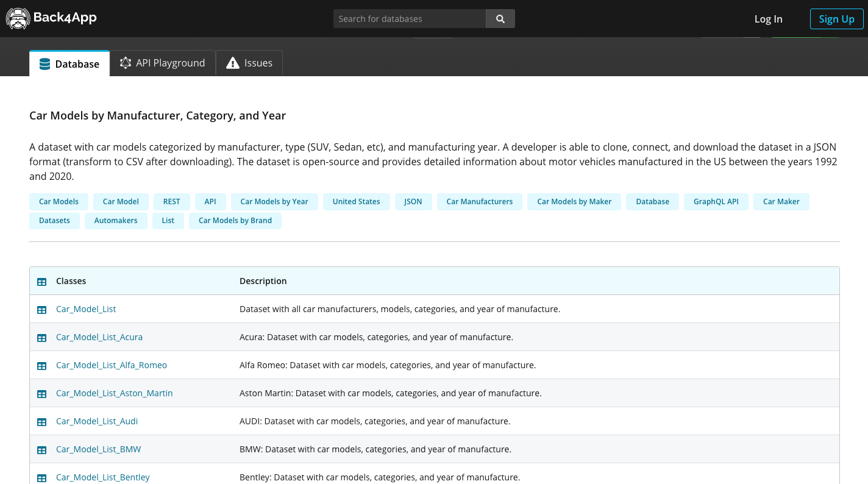Viewport: 868px width, 484px height.
Task: Click the API Playground GraphQL icon
Action: 126,63
